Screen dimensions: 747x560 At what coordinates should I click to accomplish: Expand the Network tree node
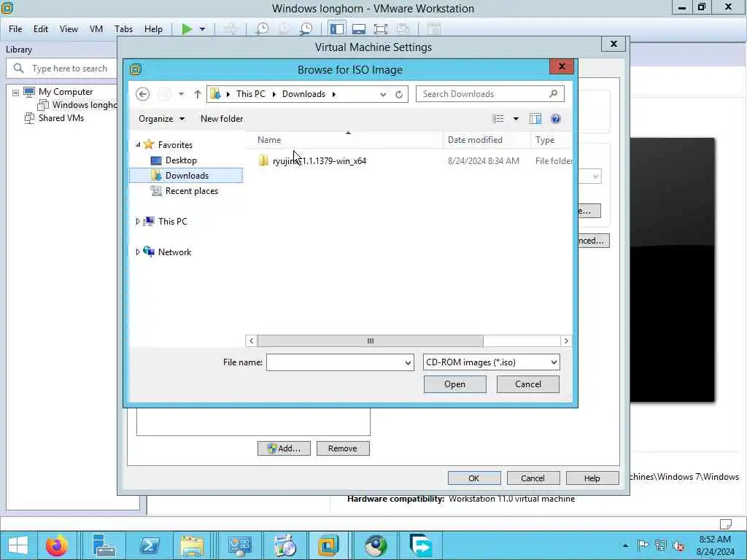[138, 252]
